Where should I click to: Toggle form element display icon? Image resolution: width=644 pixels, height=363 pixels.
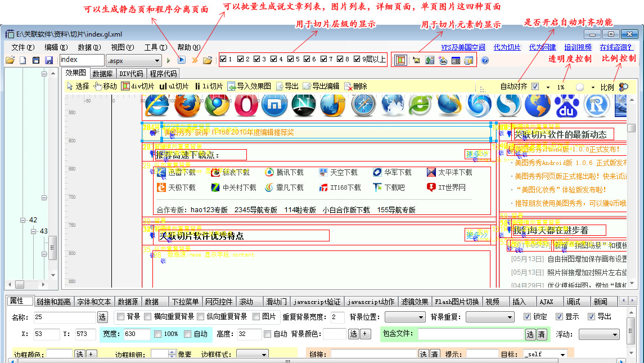(456, 60)
